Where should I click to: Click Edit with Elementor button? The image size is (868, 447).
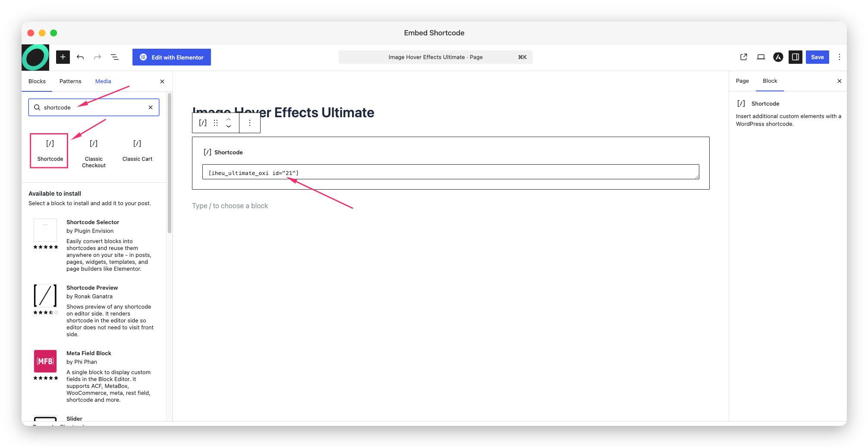click(x=172, y=57)
